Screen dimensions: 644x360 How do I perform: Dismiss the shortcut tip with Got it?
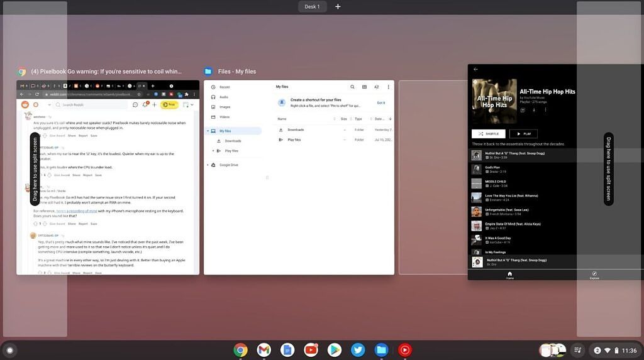point(381,102)
